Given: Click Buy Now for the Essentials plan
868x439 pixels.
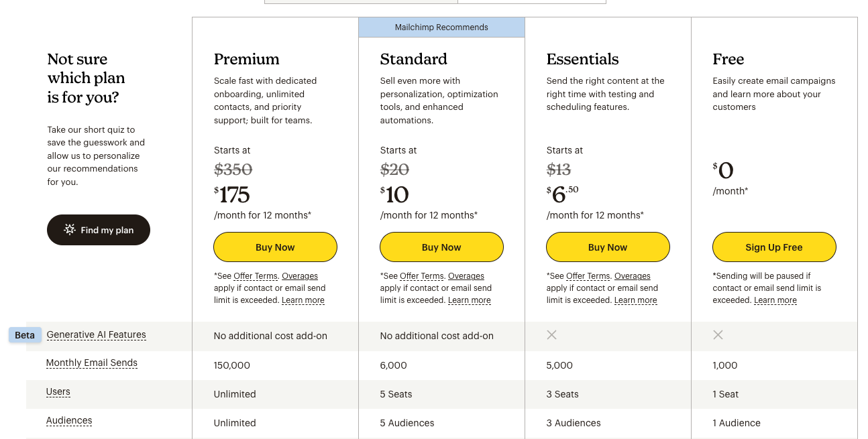Looking at the screenshot, I should (x=608, y=247).
